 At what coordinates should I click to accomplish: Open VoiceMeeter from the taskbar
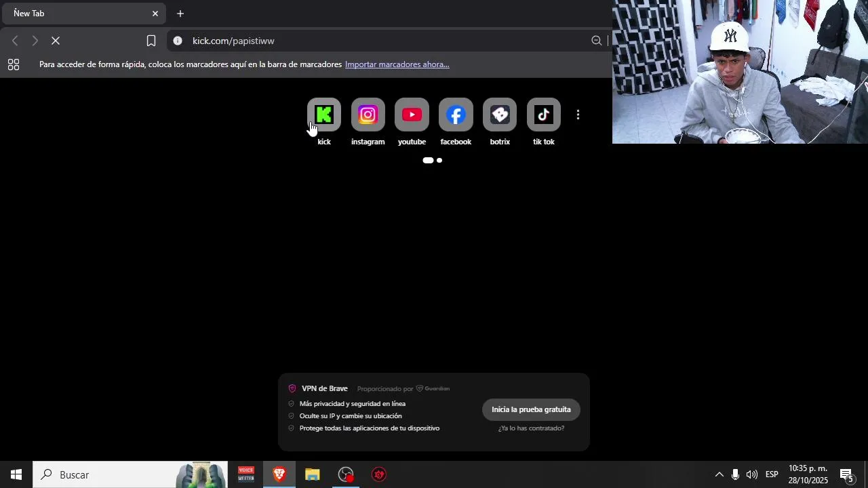coord(246,474)
